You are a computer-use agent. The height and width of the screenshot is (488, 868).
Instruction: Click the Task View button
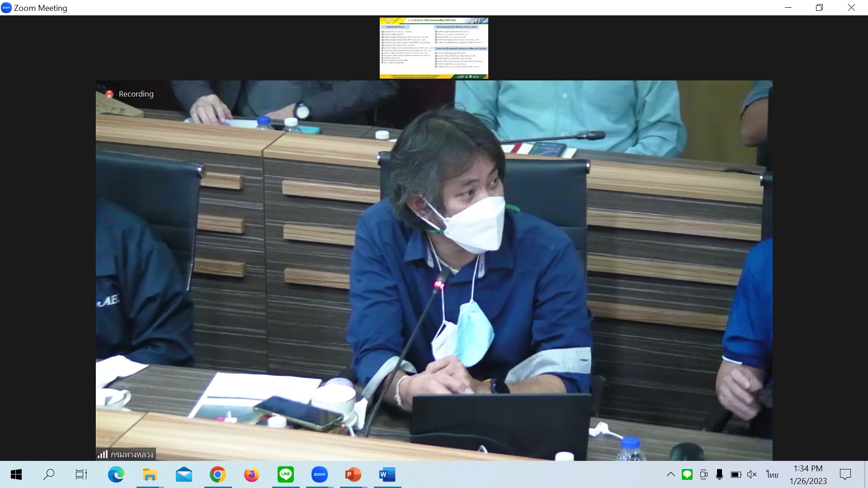click(81, 474)
